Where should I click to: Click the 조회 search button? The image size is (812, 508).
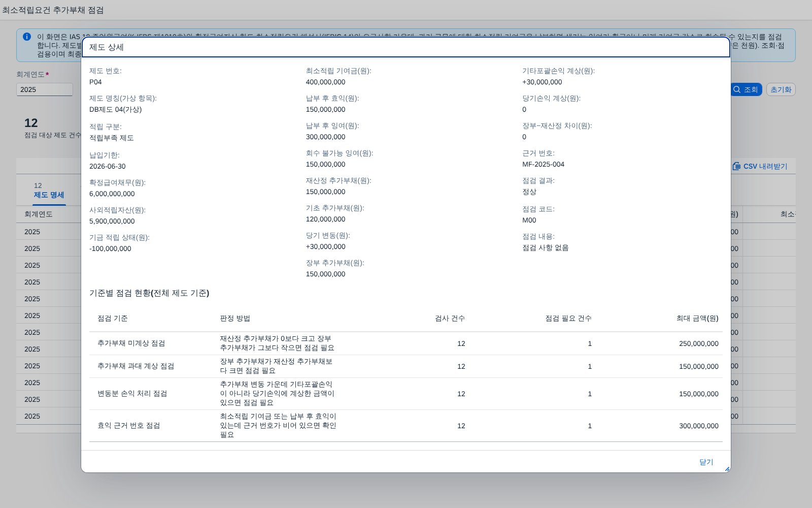tap(746, 89)
